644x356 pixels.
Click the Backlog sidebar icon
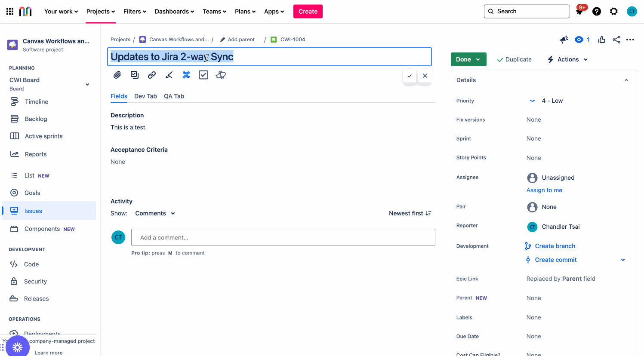(x=14, y=119)
